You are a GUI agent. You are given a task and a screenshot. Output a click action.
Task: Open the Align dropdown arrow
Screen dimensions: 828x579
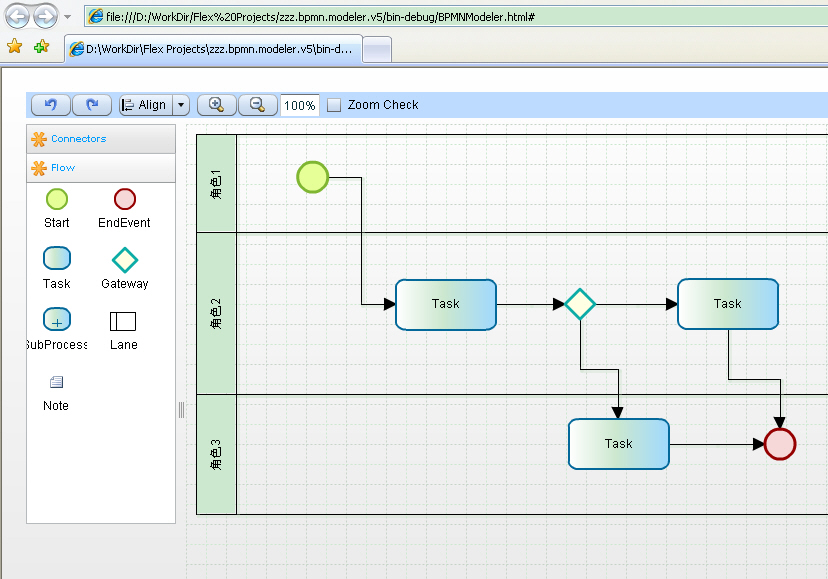click(181, 105)
